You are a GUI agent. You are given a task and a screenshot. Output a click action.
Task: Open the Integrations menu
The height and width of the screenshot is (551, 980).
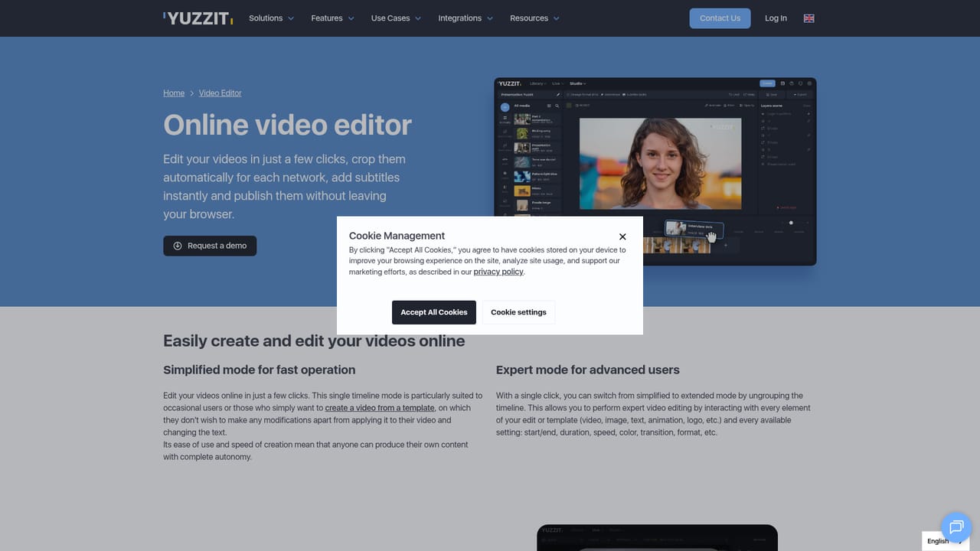point(465,18)
